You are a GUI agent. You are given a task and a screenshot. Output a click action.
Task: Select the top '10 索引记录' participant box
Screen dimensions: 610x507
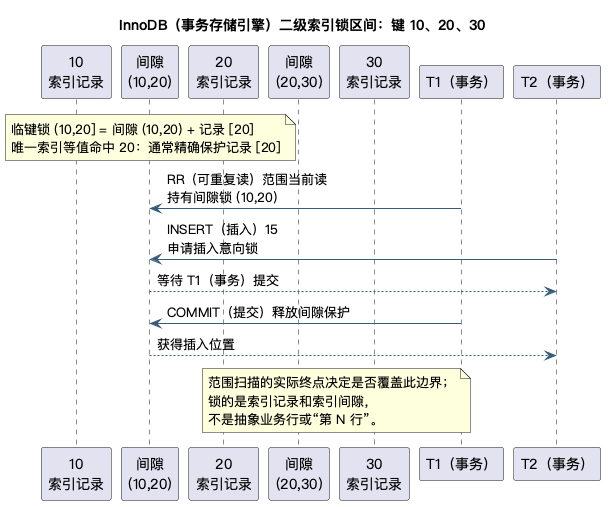[x=76, y=72]
